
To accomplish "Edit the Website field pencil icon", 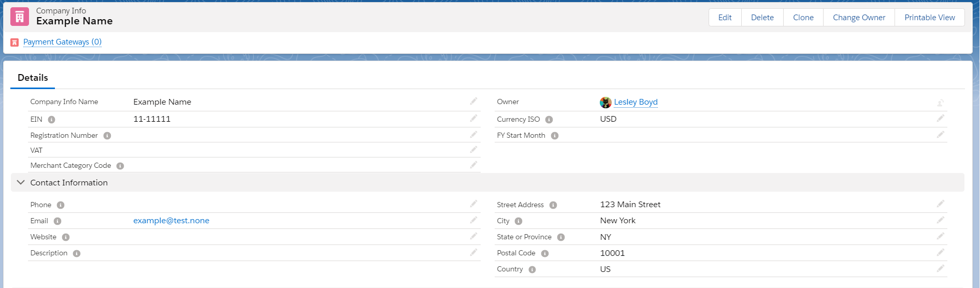I will coord(473,236).
